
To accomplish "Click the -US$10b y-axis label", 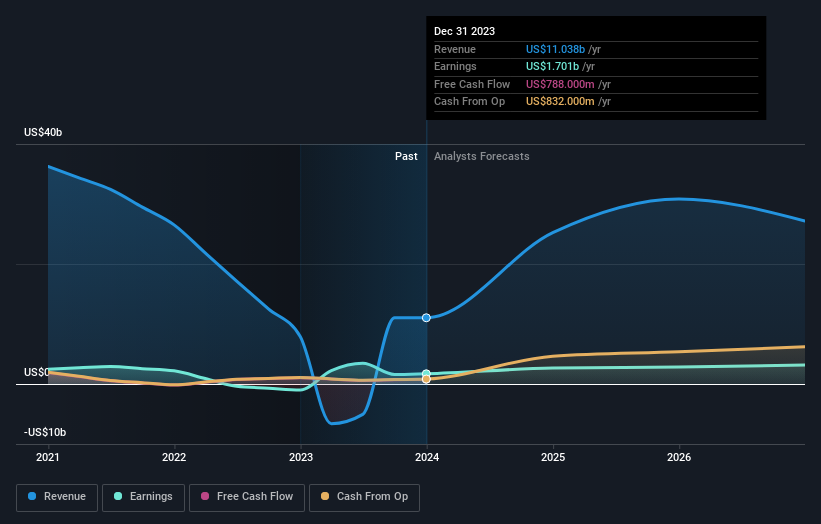I will (x=45, y=432).
